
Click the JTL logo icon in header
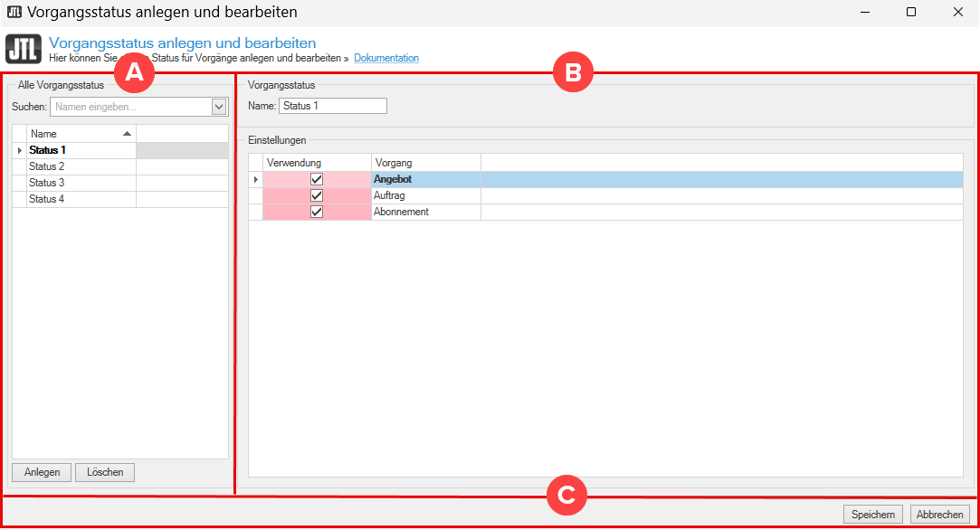24,49
